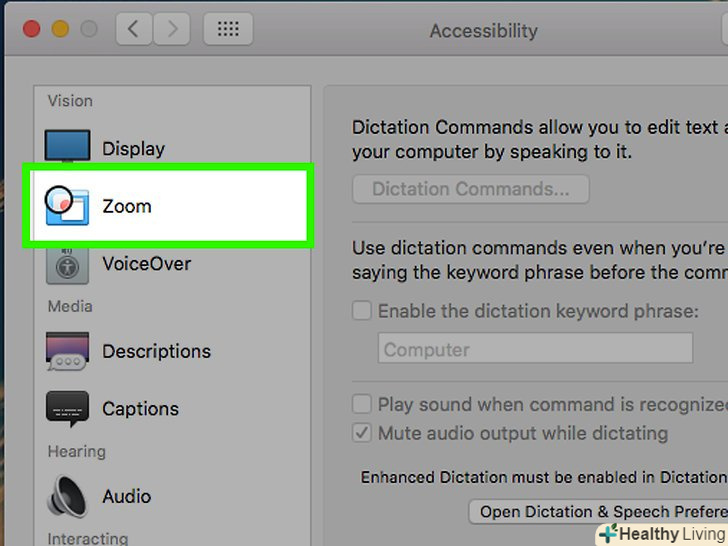Click the Computer keyword phrase field
This screenshot has width=728, height=546.
535,349
